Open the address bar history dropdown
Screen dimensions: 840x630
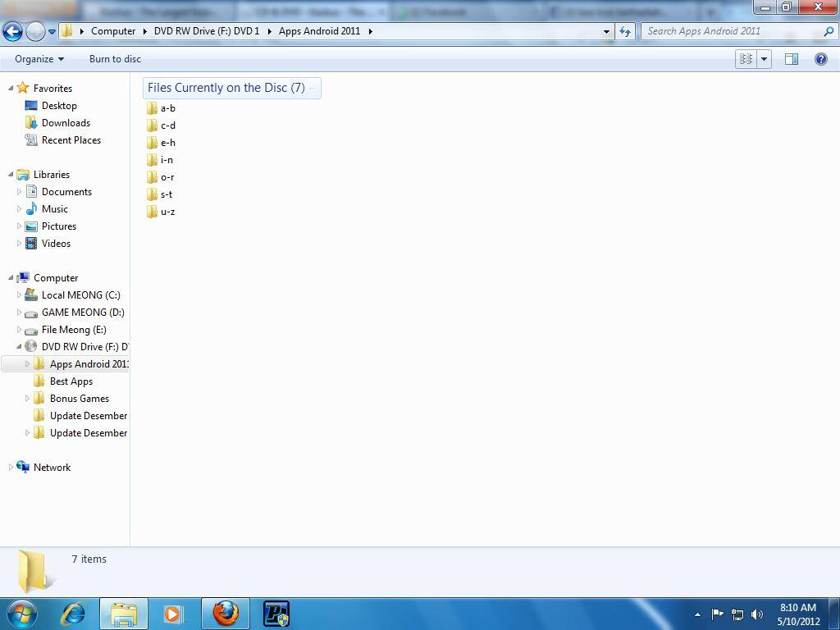pyautogui.click(x=606, y=32)
